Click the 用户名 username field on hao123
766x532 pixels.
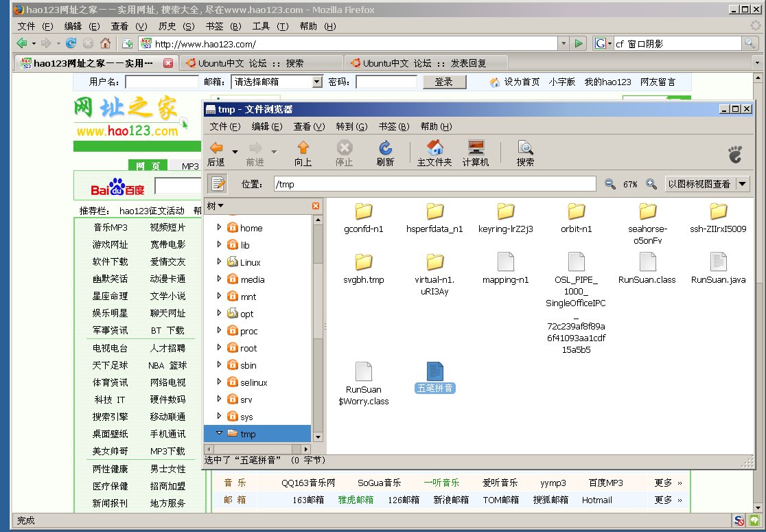162,82
